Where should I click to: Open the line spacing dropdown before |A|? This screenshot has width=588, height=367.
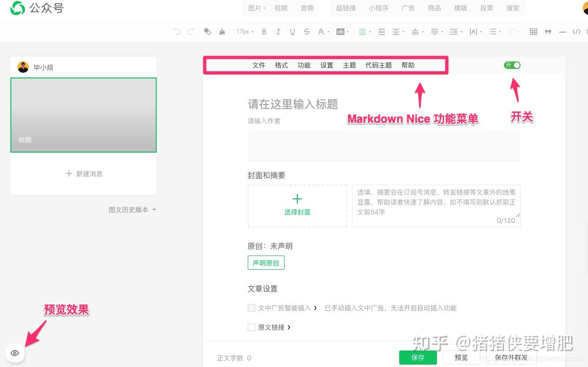pyautogui.click(x=456, y=32)
